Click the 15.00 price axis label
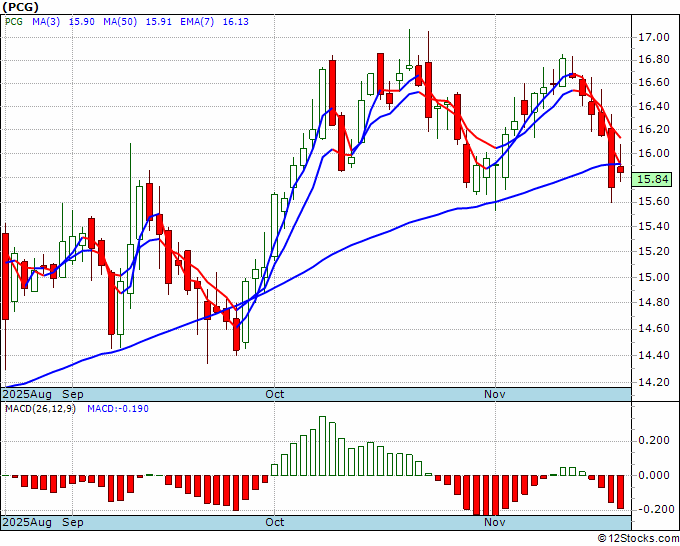This screenshot has width=680, height=546. click(x=654, y=277)
